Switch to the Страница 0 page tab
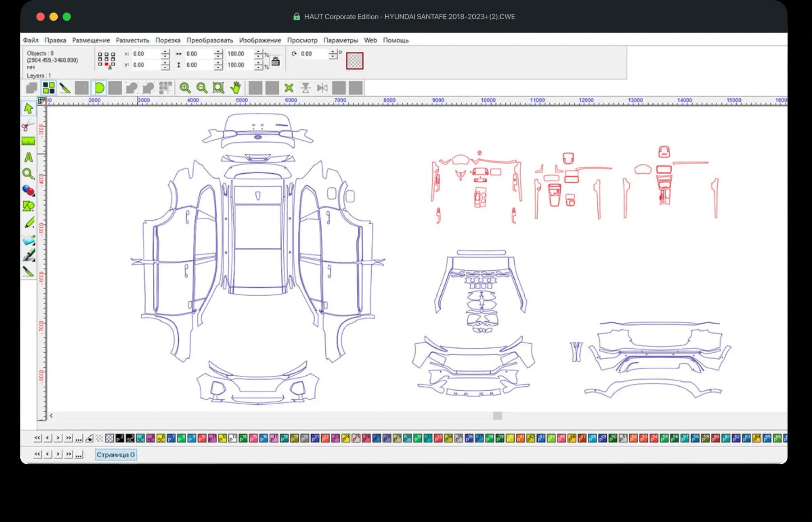Image resolution: width=812 pixels, height=522 pixels. 115,455
